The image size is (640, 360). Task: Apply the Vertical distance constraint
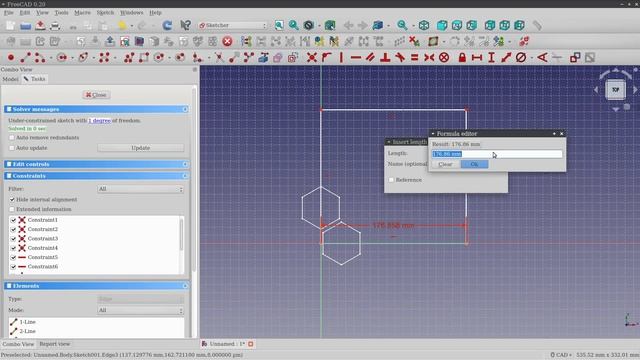491,58
